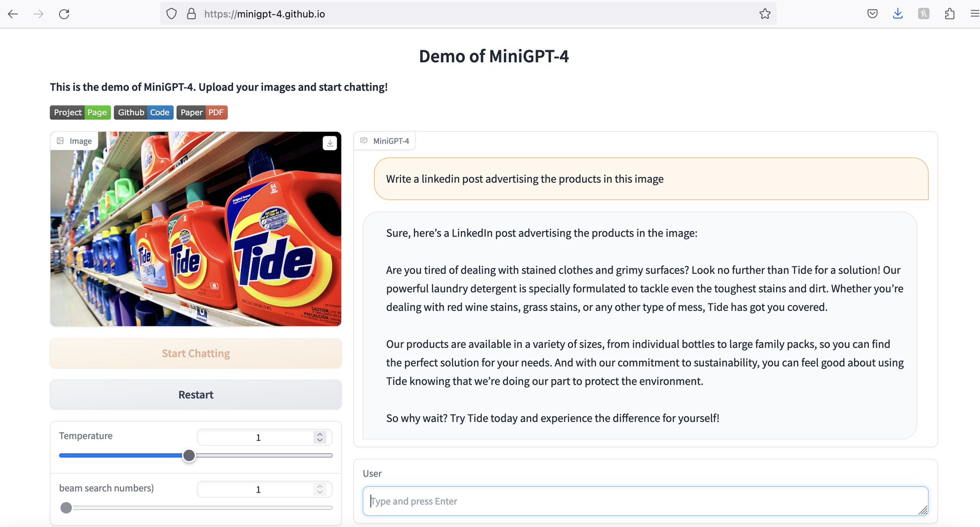Click the MiniGPT-4 chat label icon

[x=364, y=141]
